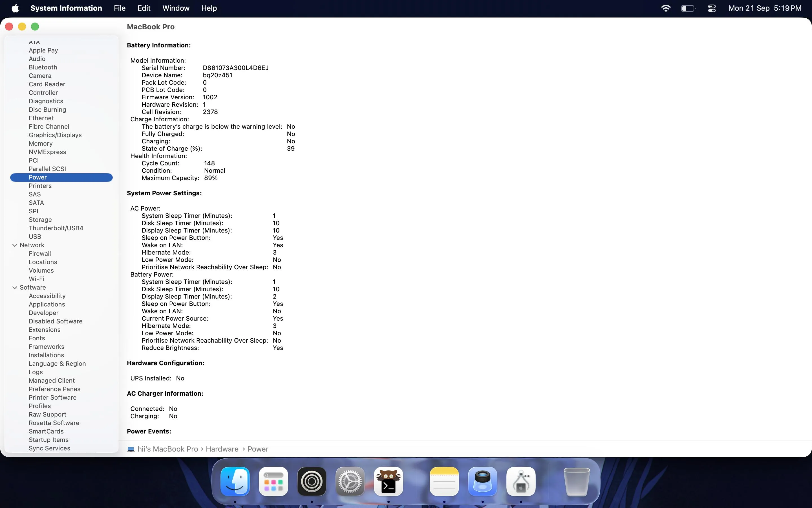The width and height of the screenshot is (812, 508).
Task: Click the UPS Installed label
Action: click(151, 378)
